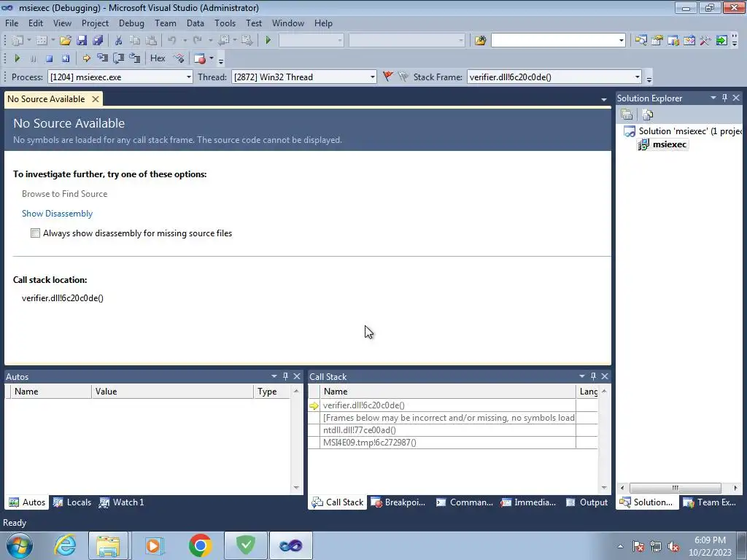Open the document tab list dropdown arrow

coord(603,99)
